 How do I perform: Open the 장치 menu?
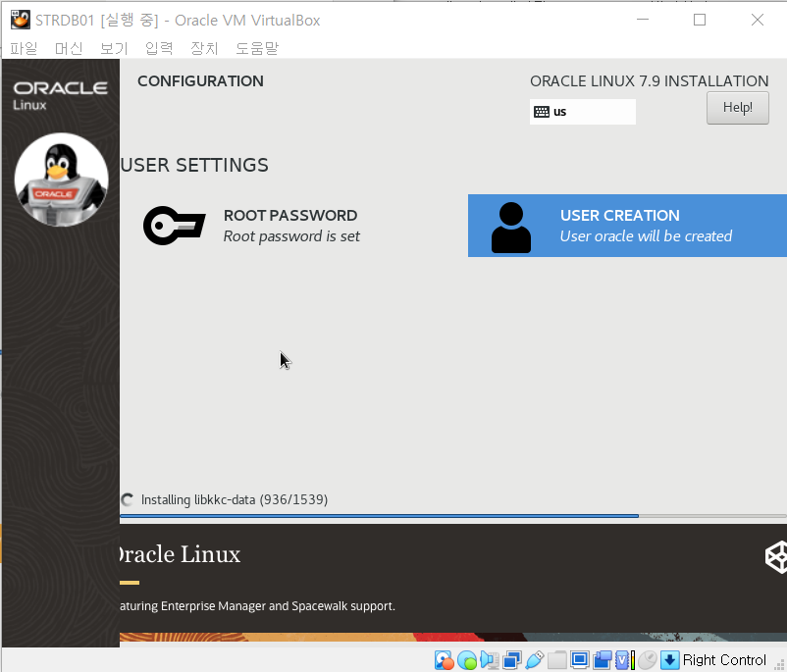(x=204, y=48)
